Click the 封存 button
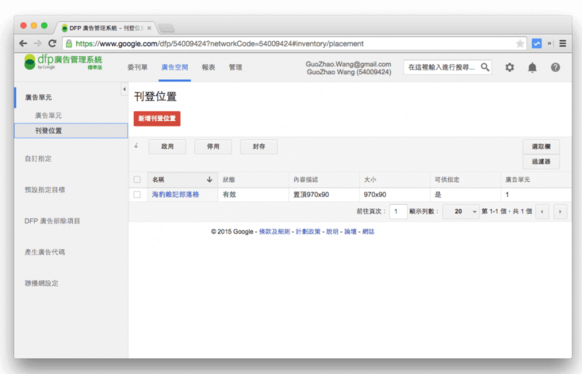Viewport: 582px width, 374px height. click(x=259, y=147)
